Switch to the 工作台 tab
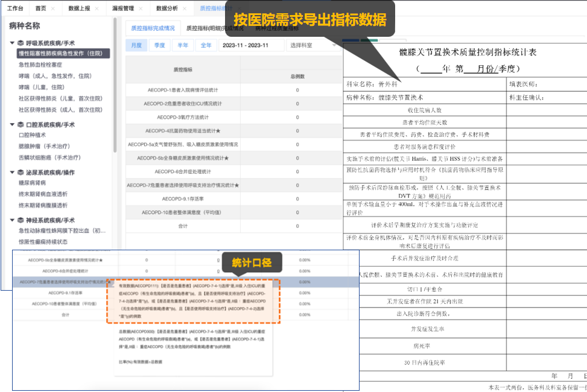 (x=15, y=8)
